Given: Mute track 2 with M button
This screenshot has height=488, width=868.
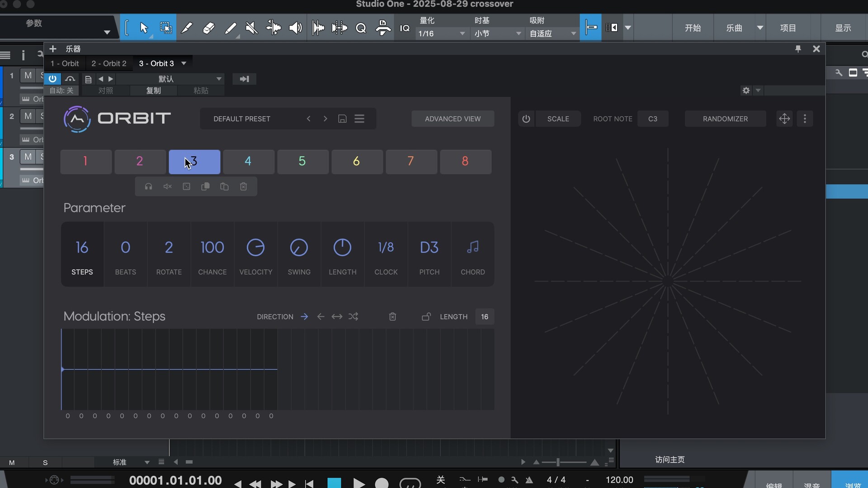Looking at the screenshot, I should tap(28, 116).
